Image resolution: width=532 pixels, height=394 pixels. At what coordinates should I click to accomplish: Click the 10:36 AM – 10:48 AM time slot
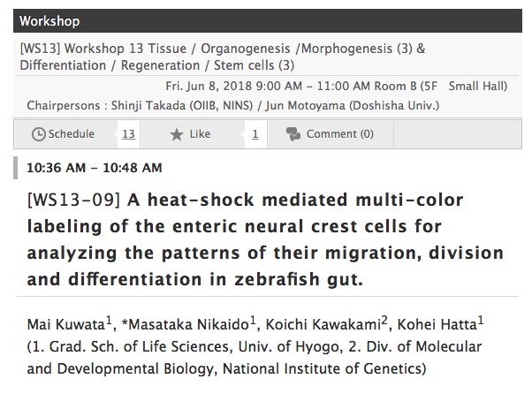[x=95, y=167]
